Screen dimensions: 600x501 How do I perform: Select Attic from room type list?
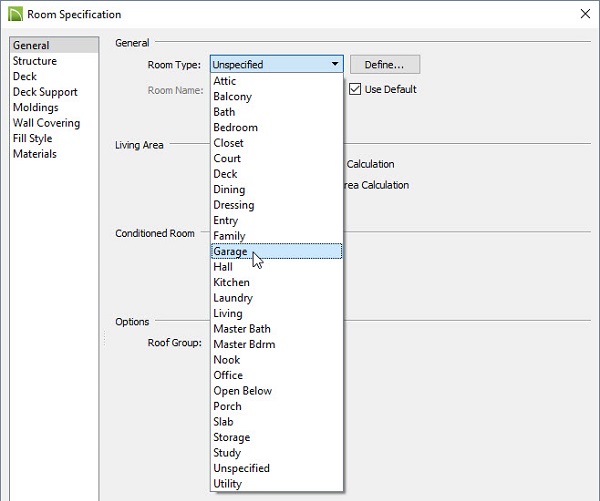click(x=276, y=81)
